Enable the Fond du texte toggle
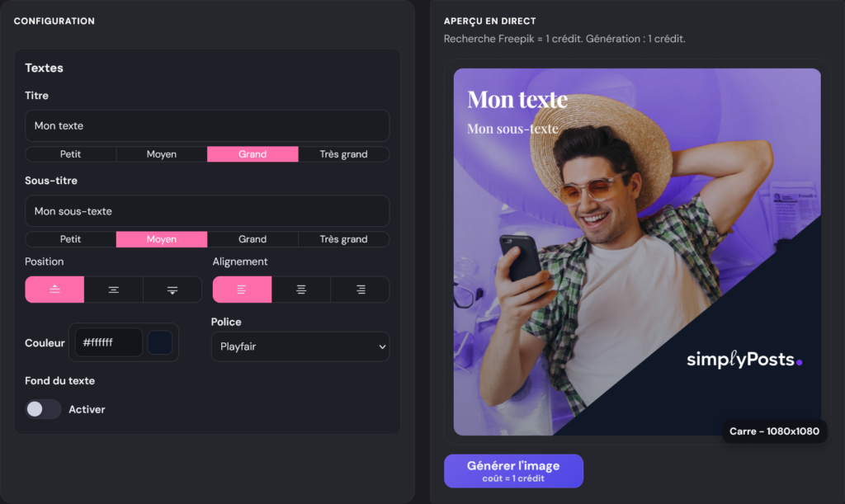The image size is (845, 504). pyautogui.click(x=43, y=409)
